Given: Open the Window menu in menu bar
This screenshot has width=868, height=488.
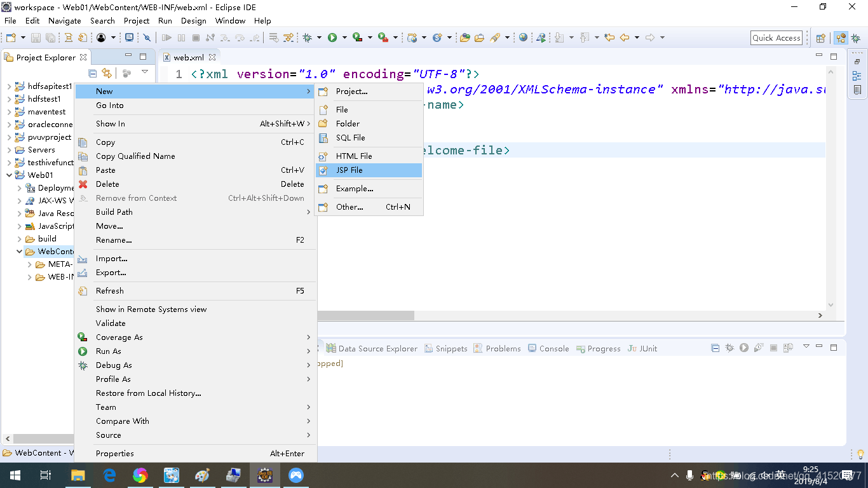Looking at the screenshot, I should click(230, 20).
